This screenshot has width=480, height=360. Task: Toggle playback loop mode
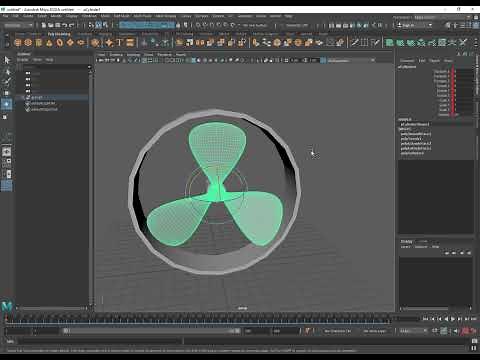[x=435, y=331]
